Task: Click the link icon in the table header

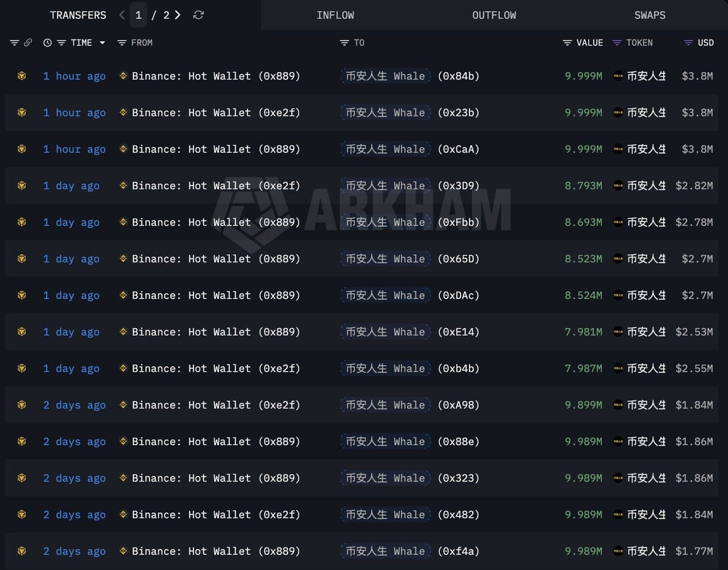Action: point(28,42)
